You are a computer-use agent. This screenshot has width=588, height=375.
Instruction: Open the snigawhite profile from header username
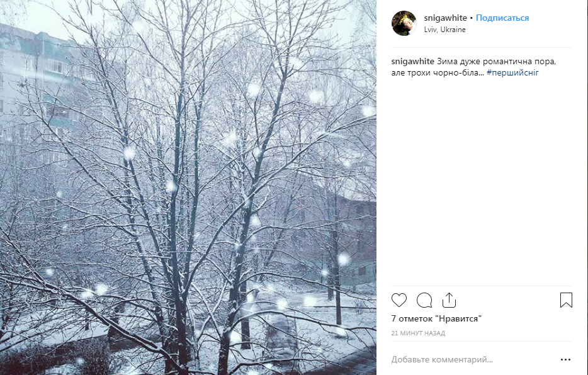[x=446, y=18]
